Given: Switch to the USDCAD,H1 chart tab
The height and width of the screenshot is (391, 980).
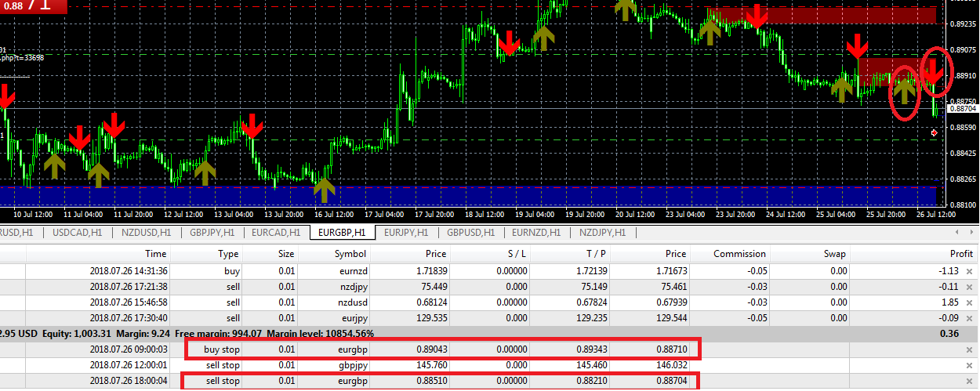Looking at the screenshot, I should click(x=78, y=233).
